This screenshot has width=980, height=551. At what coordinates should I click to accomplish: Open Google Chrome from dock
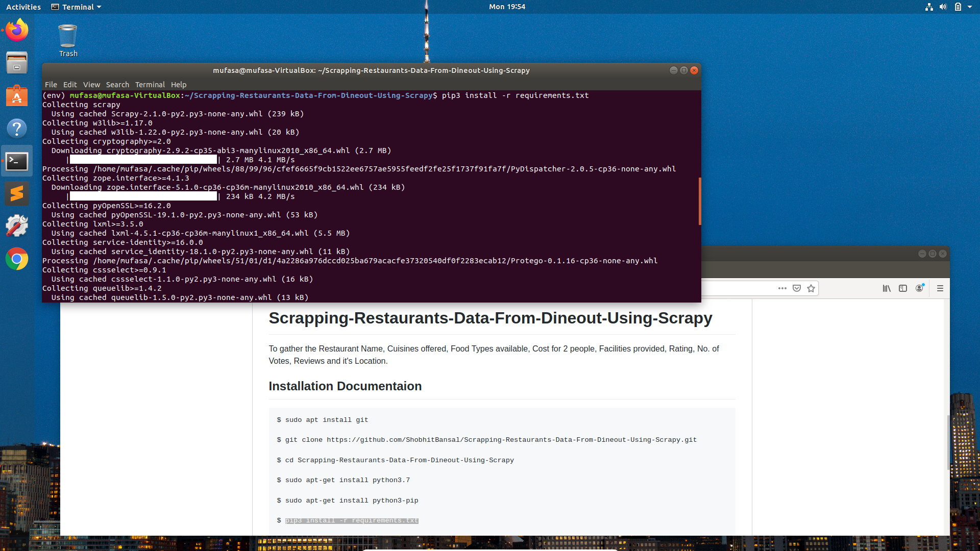(x=17, y=259)
